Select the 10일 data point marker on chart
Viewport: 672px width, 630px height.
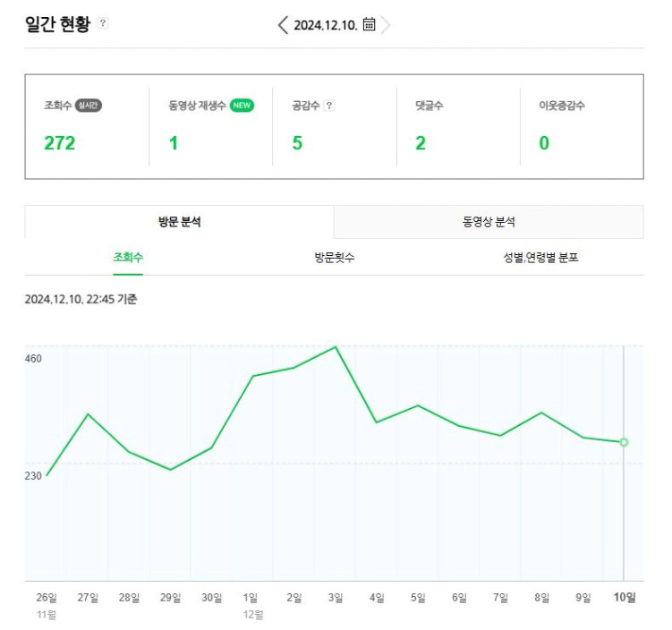tap(624, 442)
